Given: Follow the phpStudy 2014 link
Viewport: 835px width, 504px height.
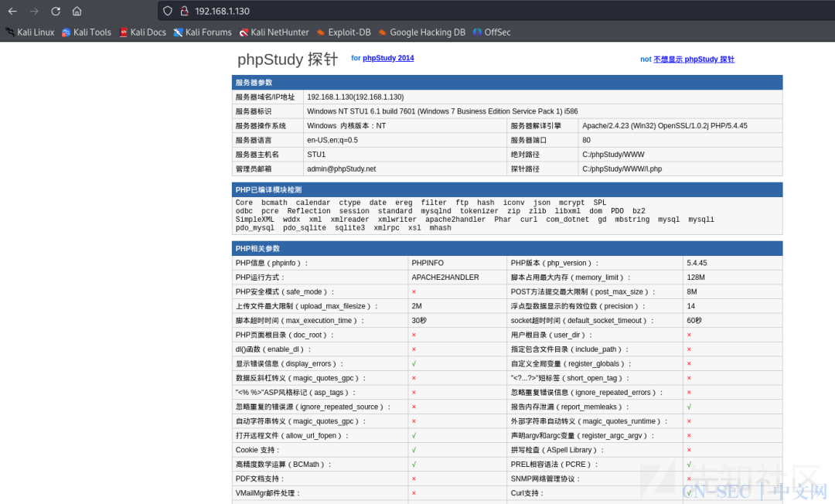Looking at the screenshot, I should point(388,59).
